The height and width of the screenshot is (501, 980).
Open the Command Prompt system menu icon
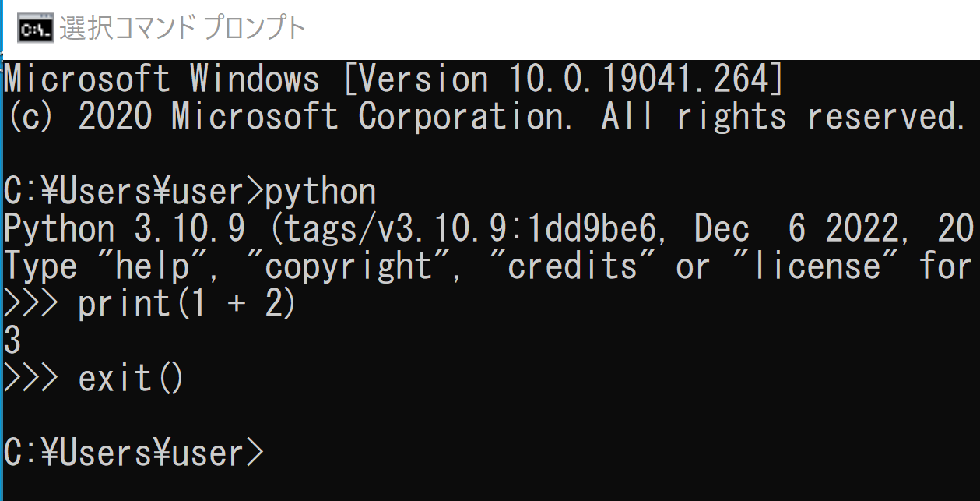coord(35,29)
